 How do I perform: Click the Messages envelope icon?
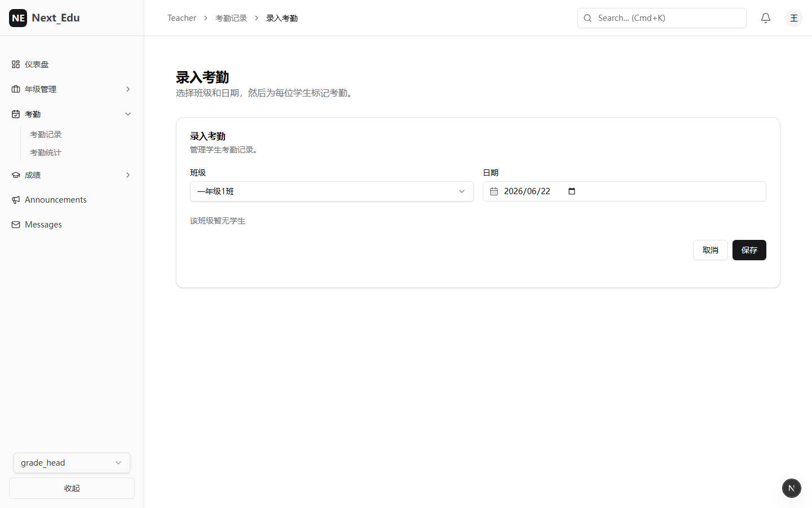point(16,225)
